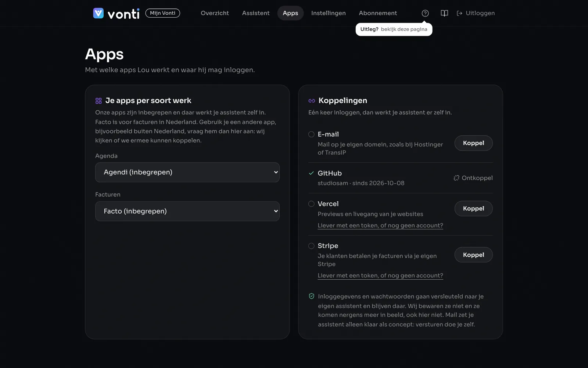Click the link icon next to Koppelingen

click(x=312, y=101)
